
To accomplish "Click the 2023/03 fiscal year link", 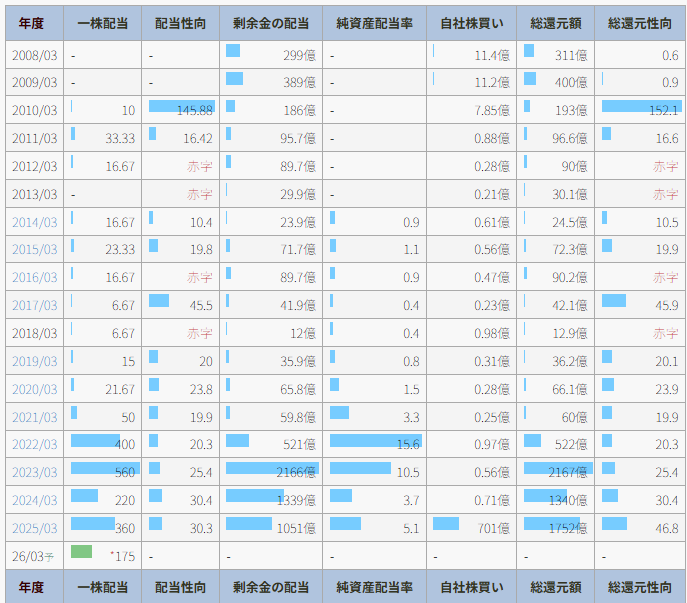I will (34, 472).
